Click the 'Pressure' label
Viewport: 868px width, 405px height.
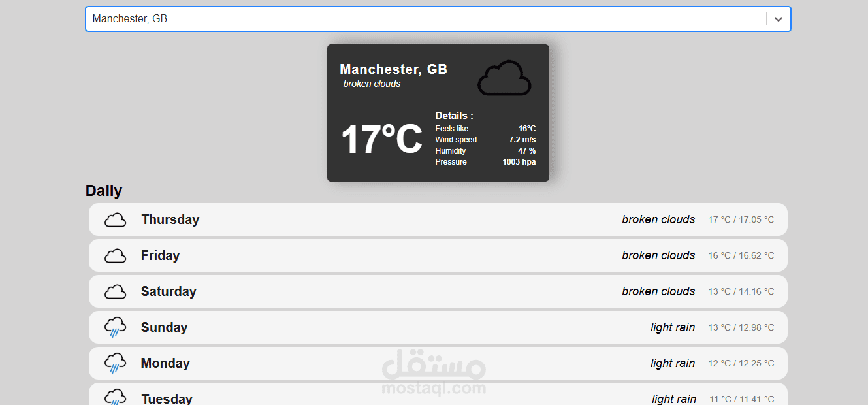point(451,162)
